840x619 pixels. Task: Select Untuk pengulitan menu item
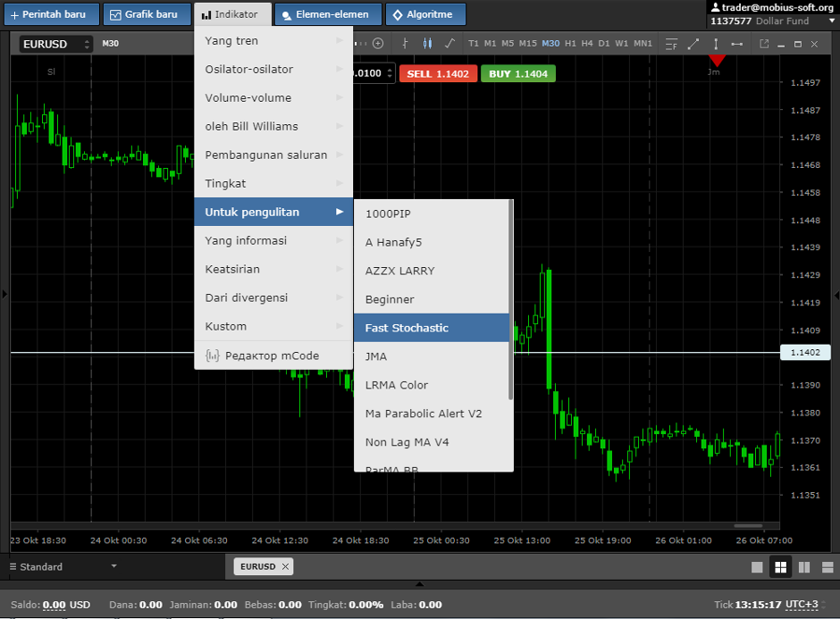(x=273, y=212)
